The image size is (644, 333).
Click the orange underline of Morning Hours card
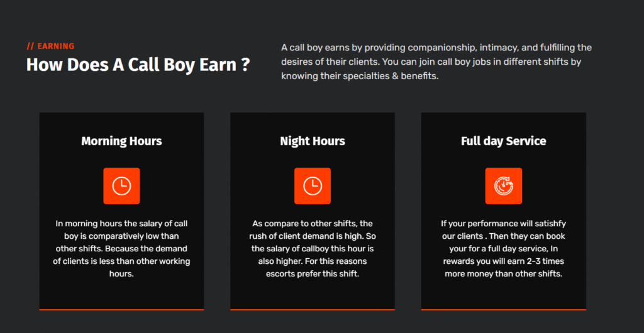[x=121, y=309]
